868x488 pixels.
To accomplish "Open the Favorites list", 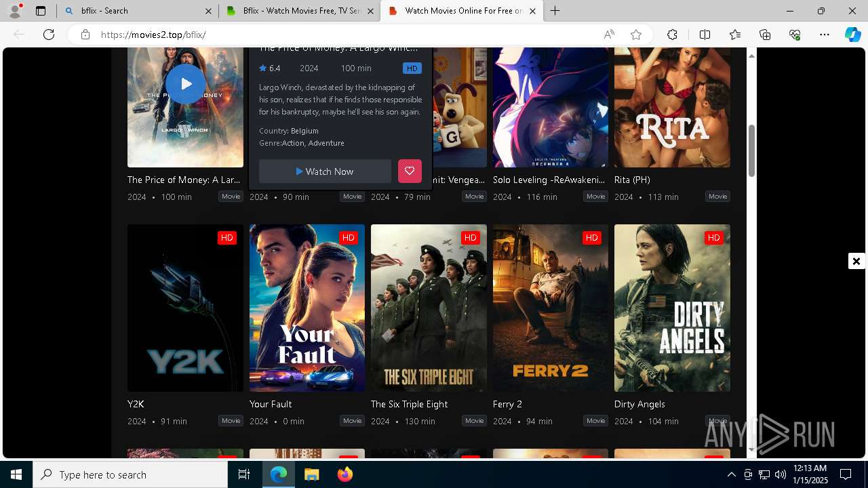I will 735,35.
